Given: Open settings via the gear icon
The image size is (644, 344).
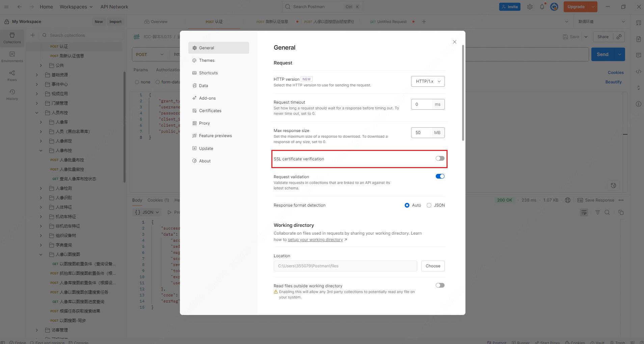Looking at the screenshot, I should (x=530, y=7).
